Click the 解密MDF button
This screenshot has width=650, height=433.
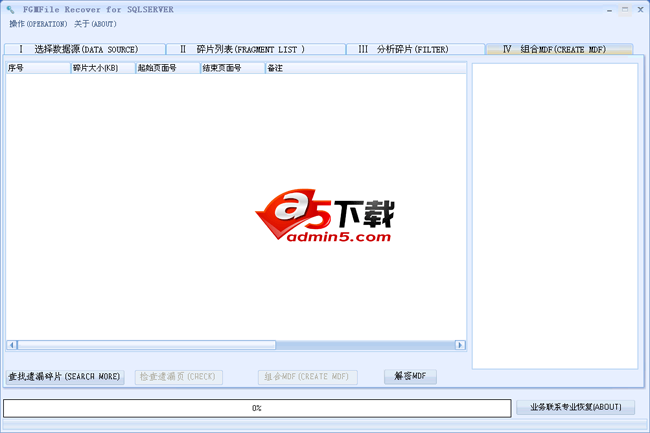click(410, 376)
